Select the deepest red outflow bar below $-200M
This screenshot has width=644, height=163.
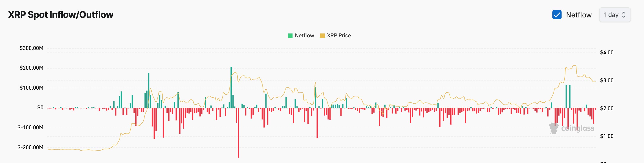(x=238, y=133)
